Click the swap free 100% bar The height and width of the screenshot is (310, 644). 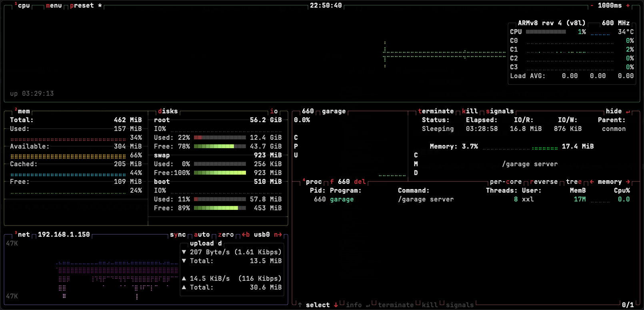coord(220,173)
